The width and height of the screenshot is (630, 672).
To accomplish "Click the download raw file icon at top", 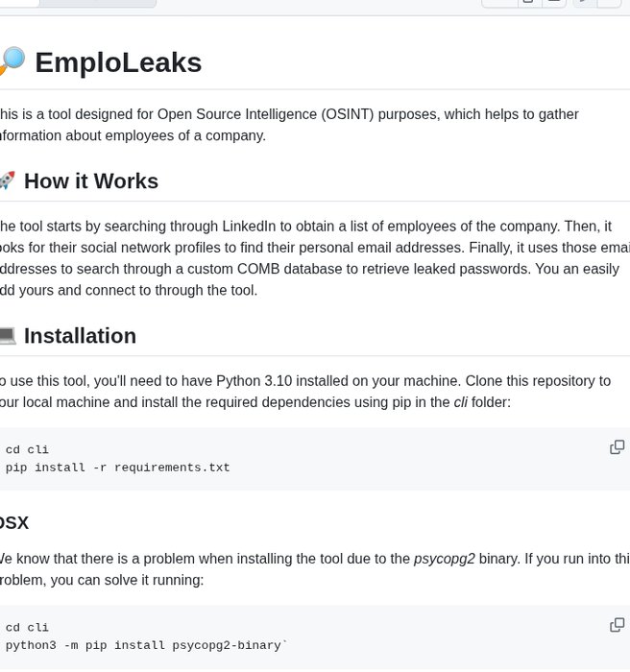I will click(554, 2).
